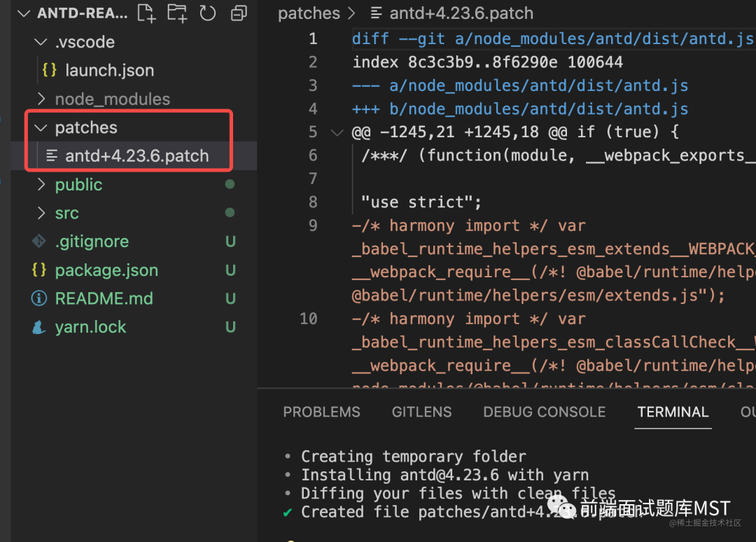The image size is (756, 542).
Task: Click the yarn icon beside yarn.lock
Action: (39, 328)
